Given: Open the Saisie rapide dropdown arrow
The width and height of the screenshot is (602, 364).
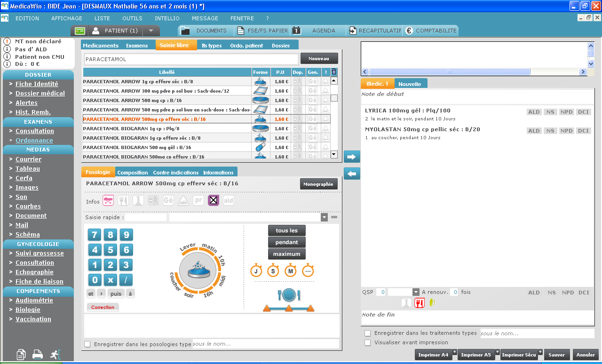Looking at the screenshot, I should pos(324,217).
